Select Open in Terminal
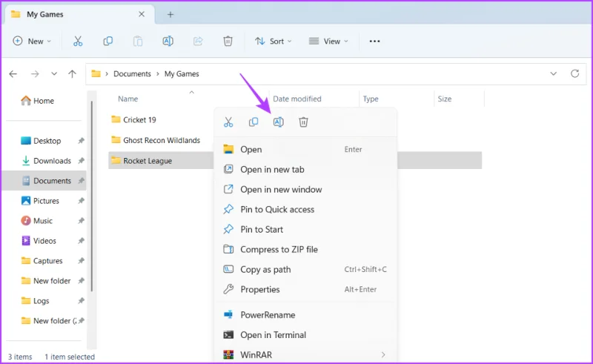The height and width of the screenshot is (364, 593). [305, 335]
